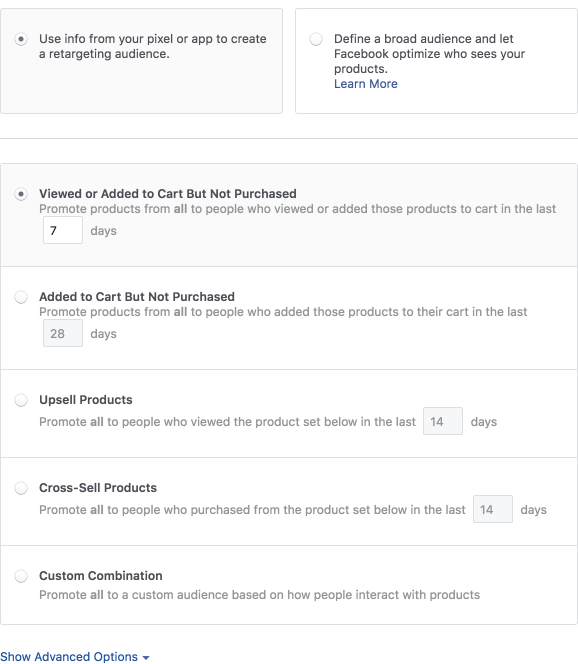Expand Show Advanced Options
The image size is (578, 664).
click(x=75, y=656)
